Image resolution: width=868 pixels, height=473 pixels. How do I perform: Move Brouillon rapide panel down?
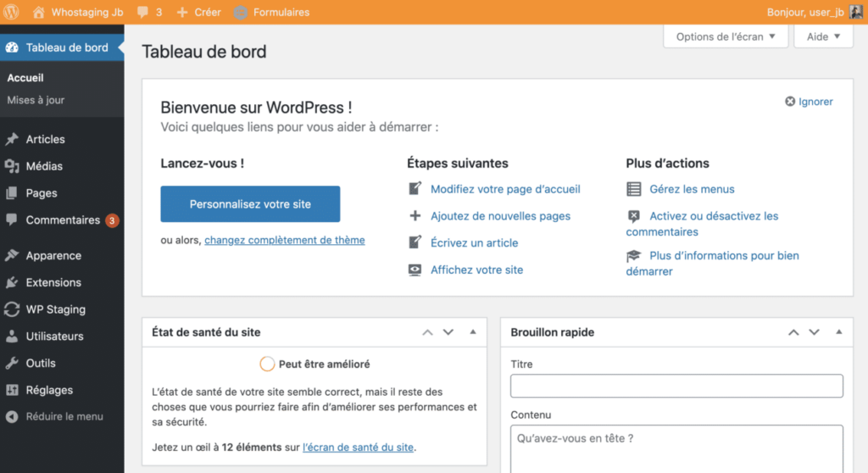tap(815, 332)
